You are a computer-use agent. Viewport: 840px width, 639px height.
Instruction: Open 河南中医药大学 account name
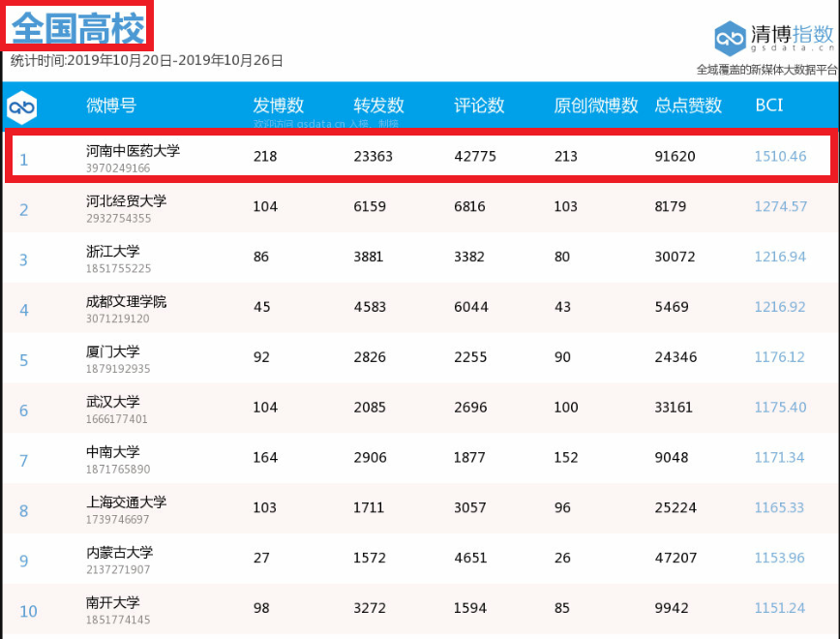click(133, 151)
